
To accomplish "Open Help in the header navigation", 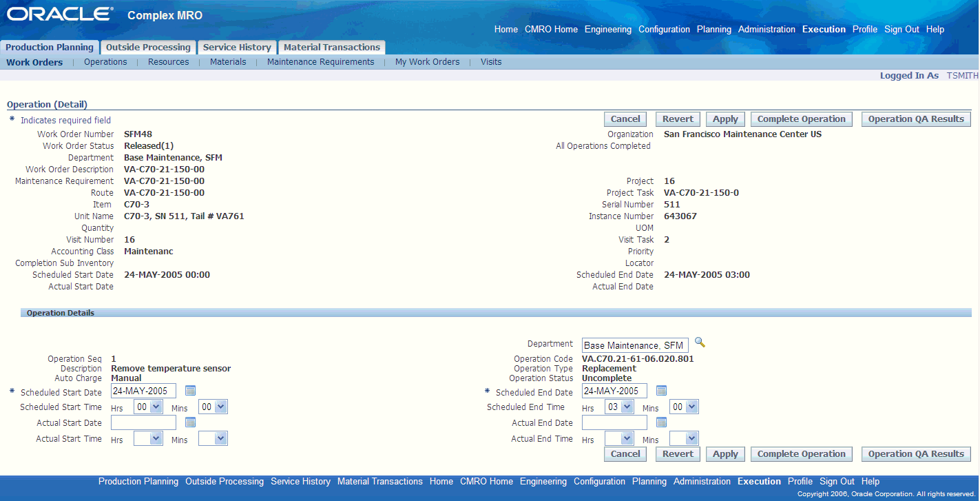I will click(935, 30).
